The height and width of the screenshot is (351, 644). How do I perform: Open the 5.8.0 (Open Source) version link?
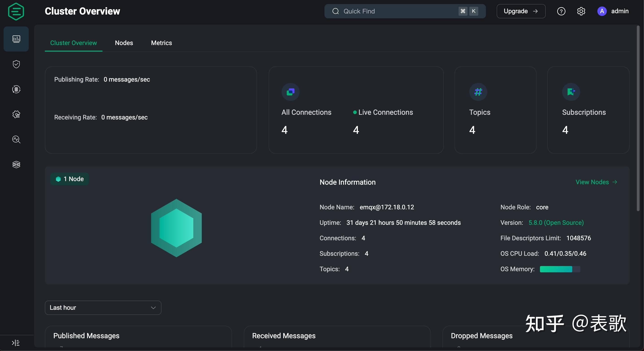[556, 223]
